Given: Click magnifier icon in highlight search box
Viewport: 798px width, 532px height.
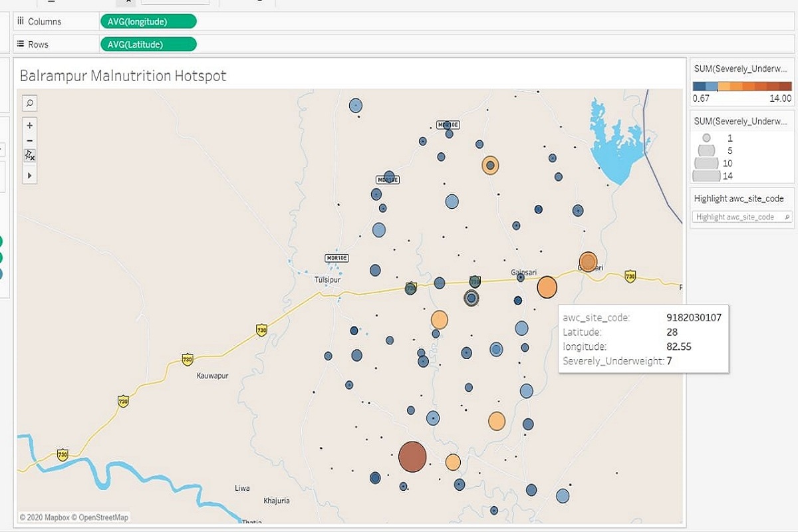Looking at the screenshot, I should pos(787,217).
